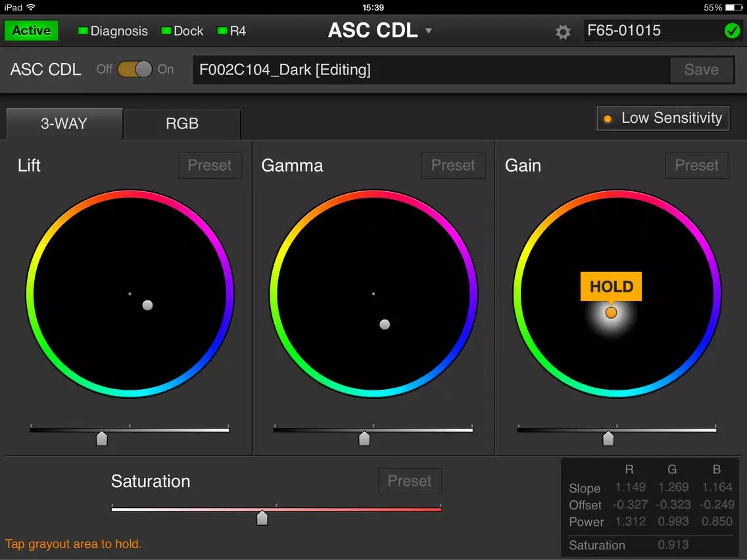Click the Gain panel heading
Image resolution: width=747 pixels, height=560 pixels.
pos(523,165)
